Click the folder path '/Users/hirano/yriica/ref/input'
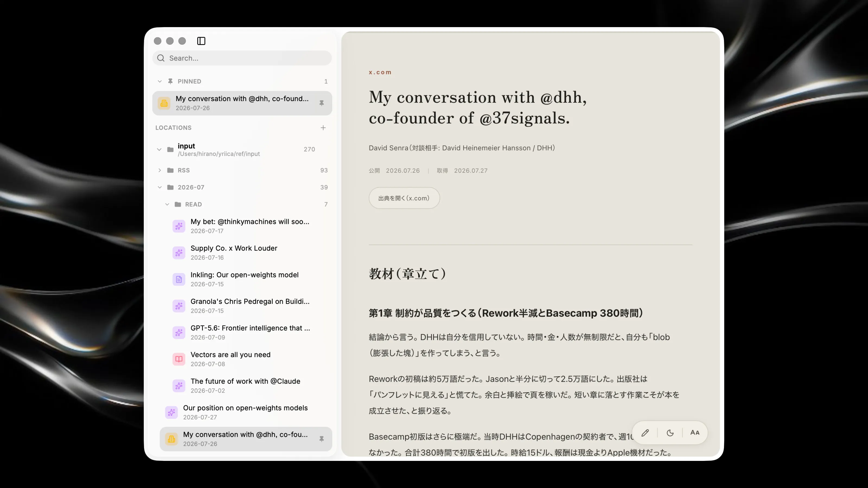This screenshot has width=868, height=488. 219,154
